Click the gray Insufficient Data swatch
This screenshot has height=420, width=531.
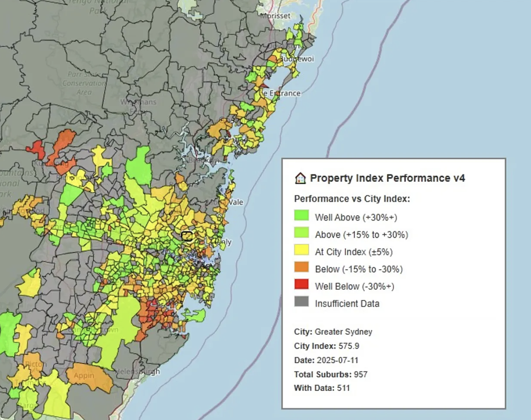tap(301, 302)
